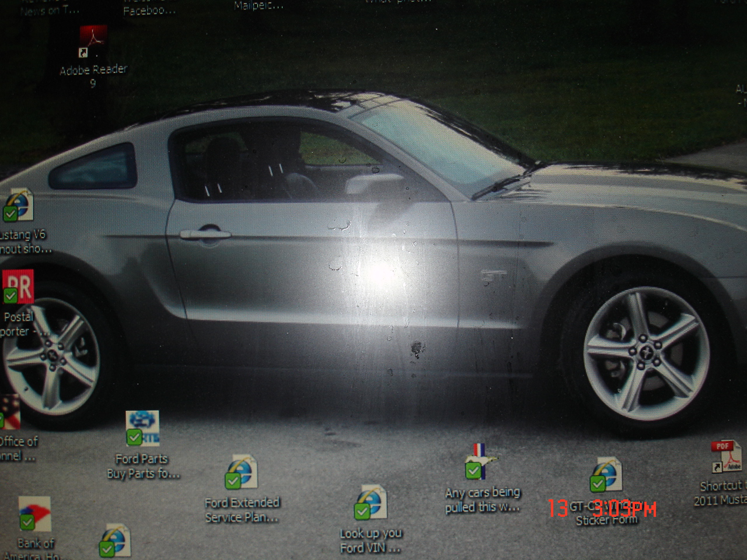Click the Mustang's front wheel on the wallpaper
Screen dimensions: 747x560
tap(645, 352)
